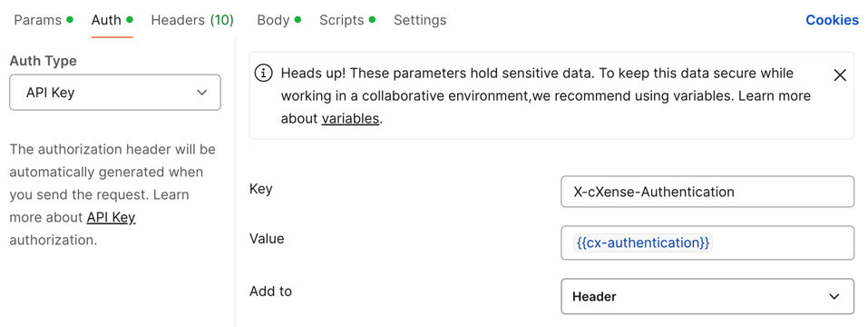The image size is (868, 327).
Task: Switch to the Params tab
Action: tap(38, 20)
